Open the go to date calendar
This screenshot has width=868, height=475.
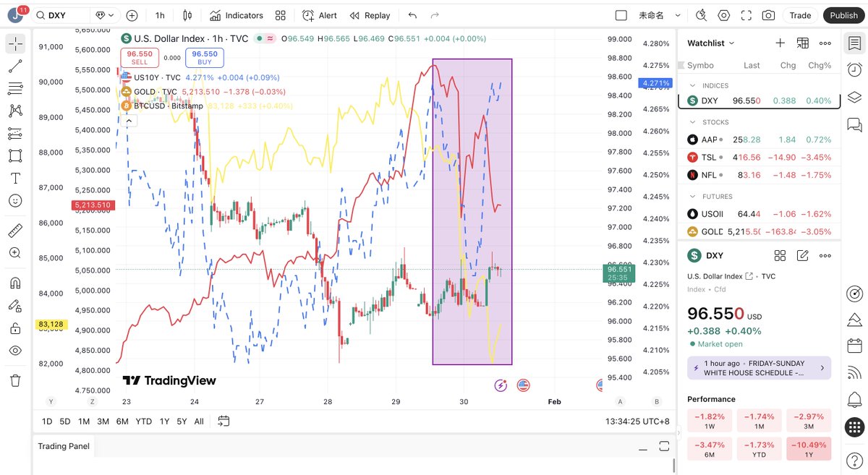[x=224, y=421]
